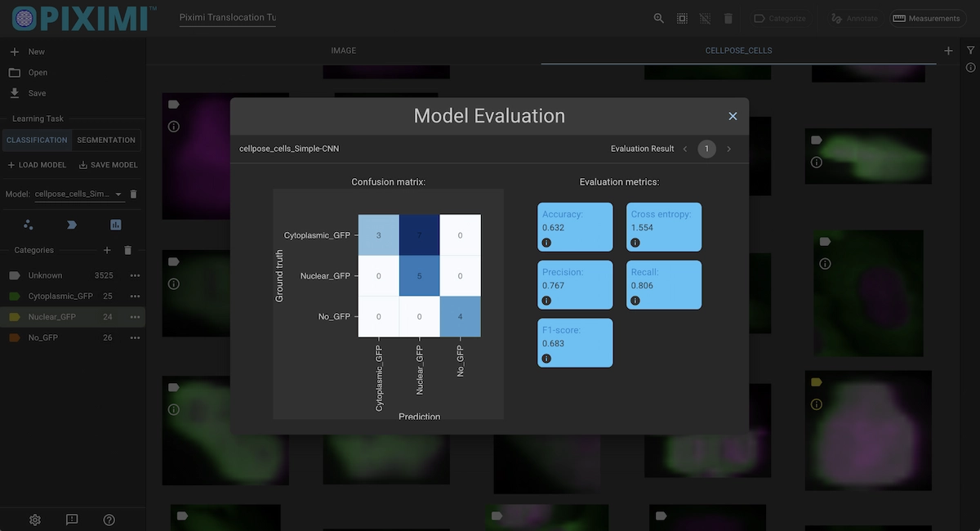This screenshot has width=980, height=531.
Task: Click the predict model label icon
Action: click(x=72, y=225)
